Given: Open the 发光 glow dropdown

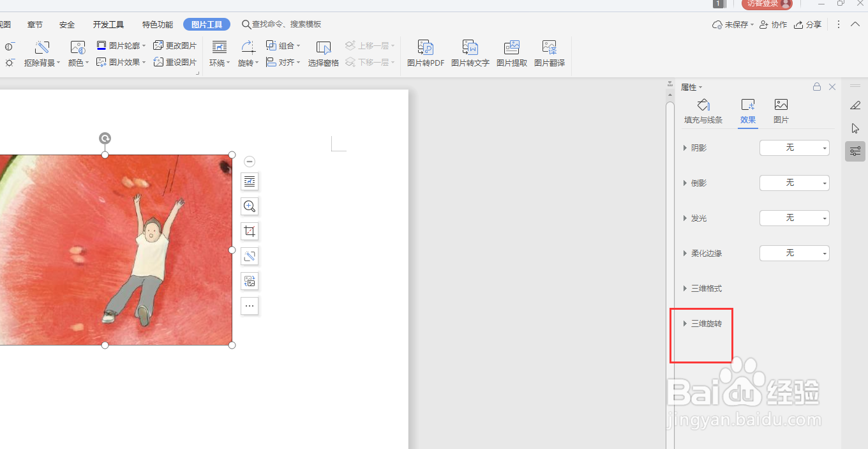Looking at the screenshot, I should coord(794,218).
